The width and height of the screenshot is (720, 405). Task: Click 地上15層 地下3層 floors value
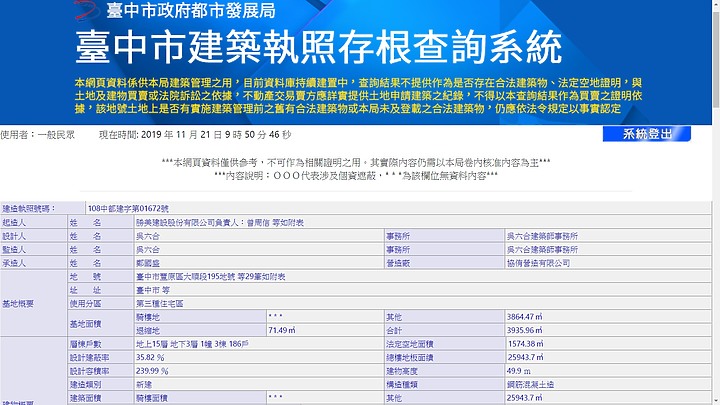coord(192,344)
